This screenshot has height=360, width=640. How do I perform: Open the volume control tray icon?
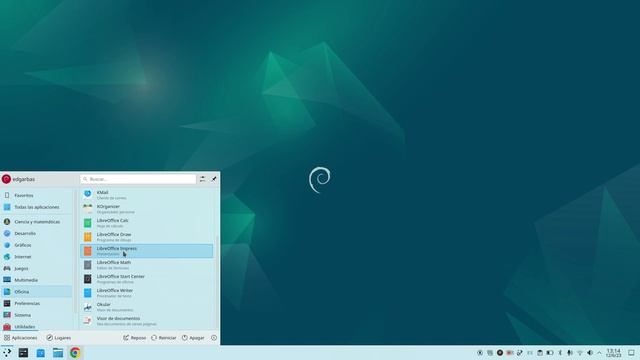590,353
